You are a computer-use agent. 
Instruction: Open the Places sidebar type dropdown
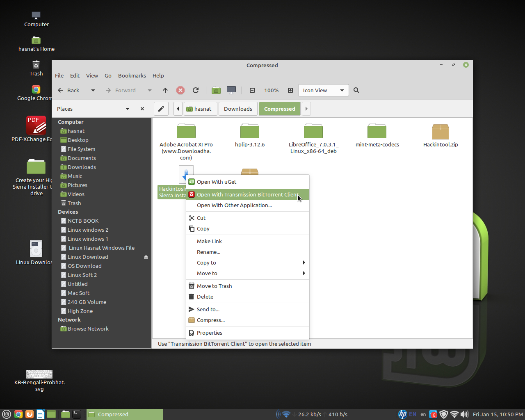pyautogui.click(x=128, y=109)
